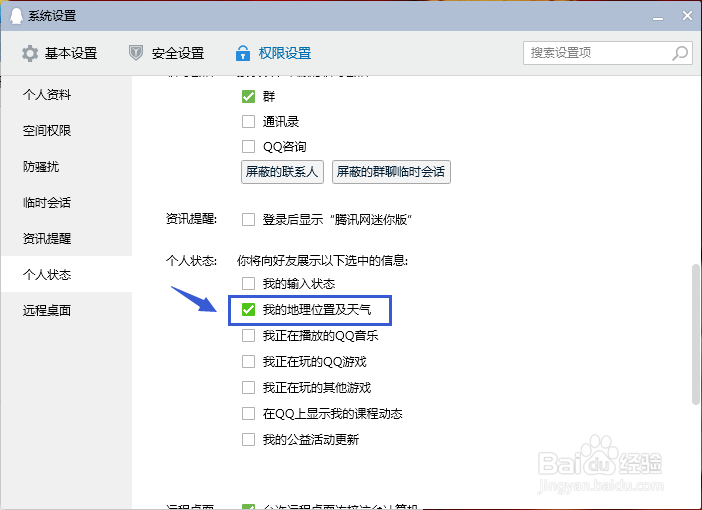Enable 登录后显示腾讯网迷你版 checkbox
This screenshot has width=702, height=510.
(248, 219)
